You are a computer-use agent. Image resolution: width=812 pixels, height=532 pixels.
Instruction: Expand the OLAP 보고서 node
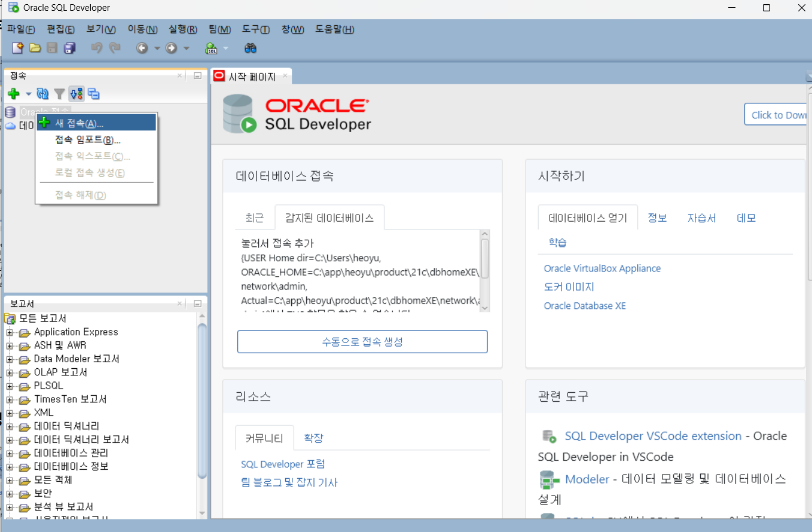pyautogui.click(x=10, y=372)
